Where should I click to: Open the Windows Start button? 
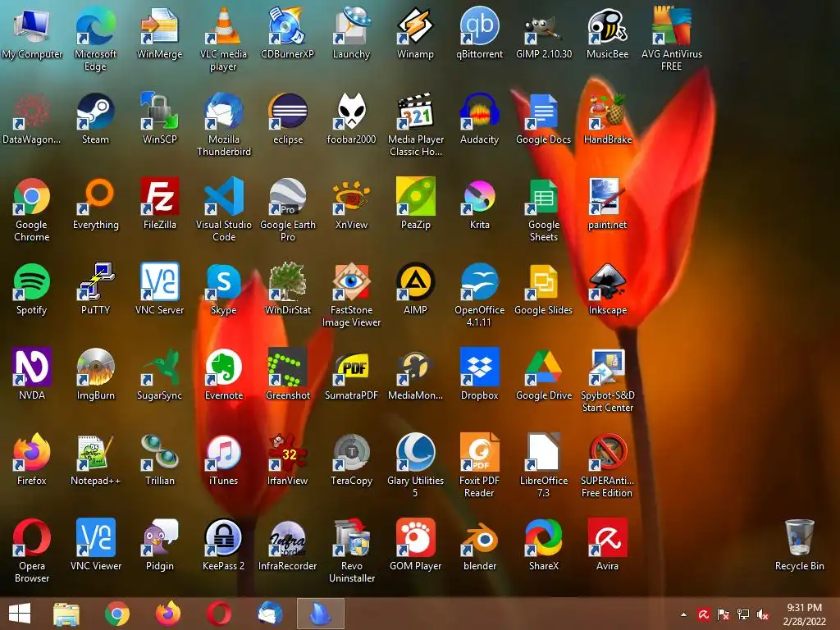tap(20, 614)
